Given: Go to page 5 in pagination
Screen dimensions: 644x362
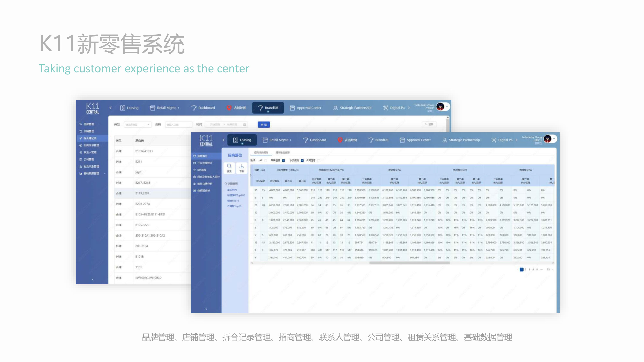Looking at the screenshot, I should [537, 270].
